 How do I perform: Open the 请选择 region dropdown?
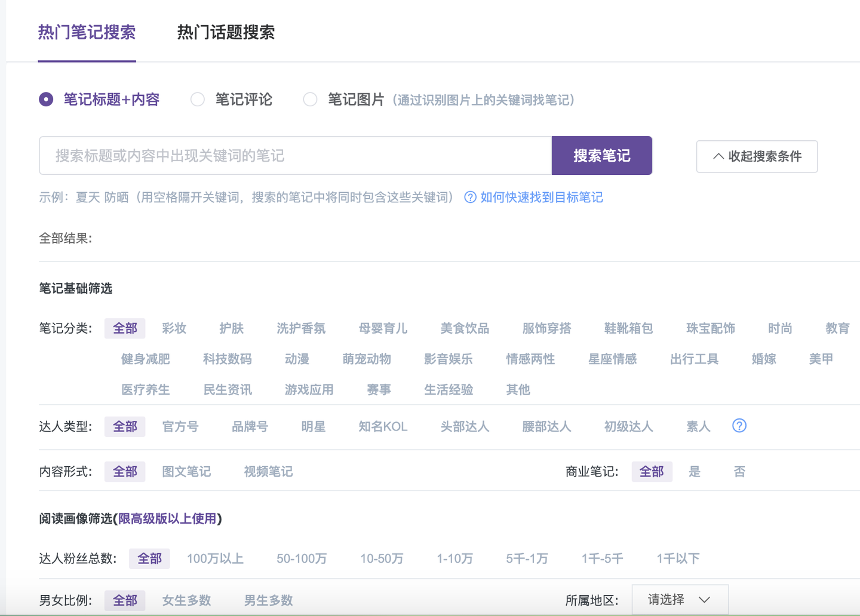pos(680,599)
